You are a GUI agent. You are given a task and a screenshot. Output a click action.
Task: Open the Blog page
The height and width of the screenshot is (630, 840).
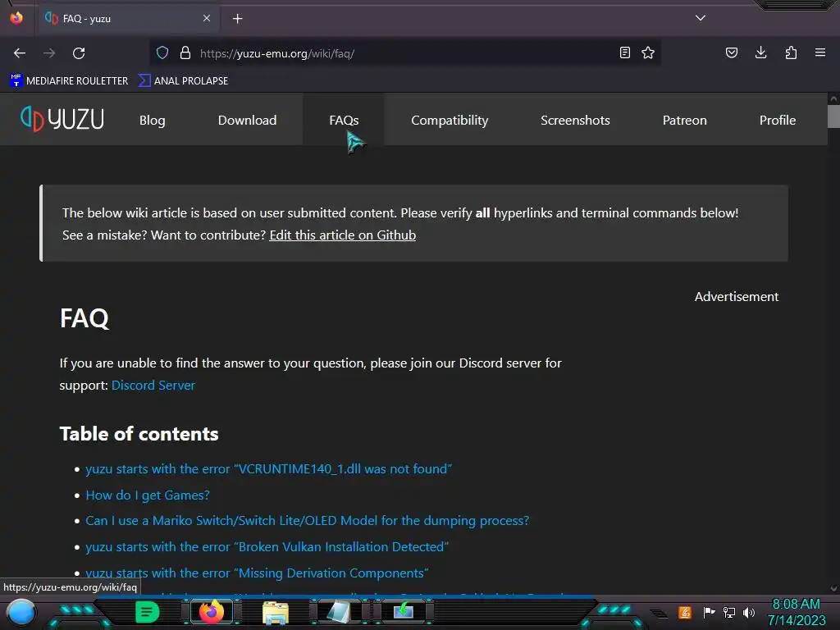click(x=152, y=120)
